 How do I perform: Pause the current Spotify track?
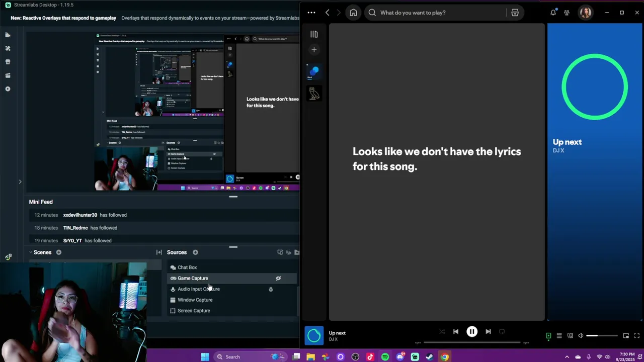point(472,332)
